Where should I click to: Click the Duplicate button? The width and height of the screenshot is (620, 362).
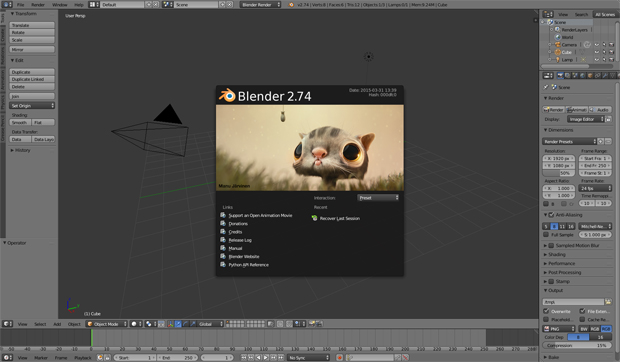pos(32,72)
